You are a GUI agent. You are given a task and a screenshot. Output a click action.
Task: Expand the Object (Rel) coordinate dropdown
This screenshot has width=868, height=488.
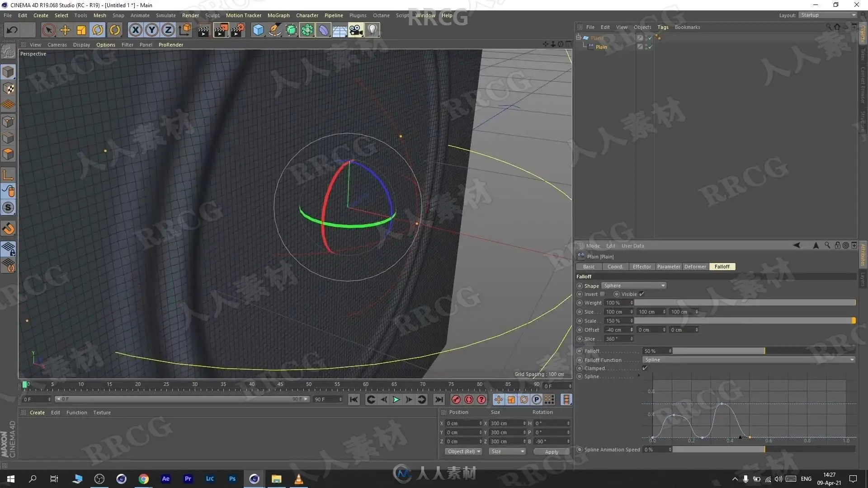pyautogui.click(x=463, y=452)
